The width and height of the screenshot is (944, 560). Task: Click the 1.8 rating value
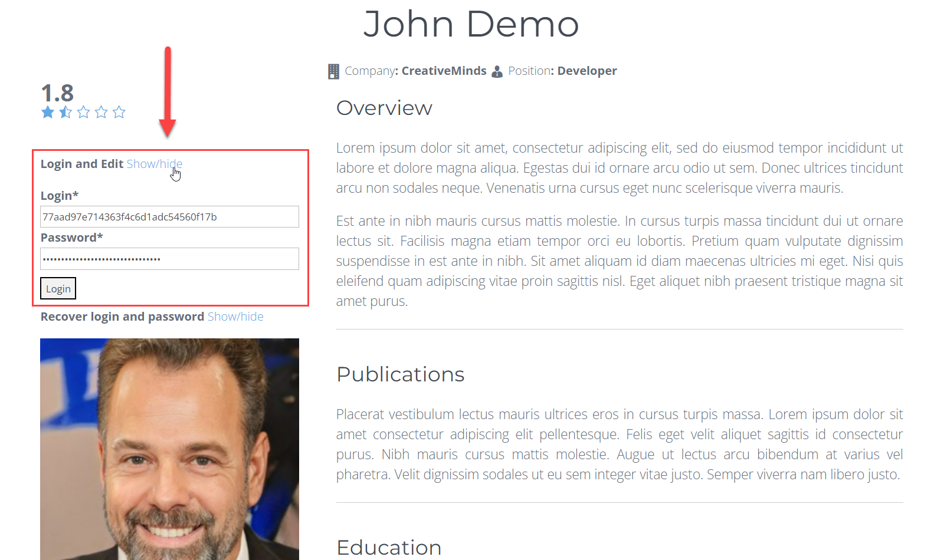pyautogui.click(x=57, y=93)
